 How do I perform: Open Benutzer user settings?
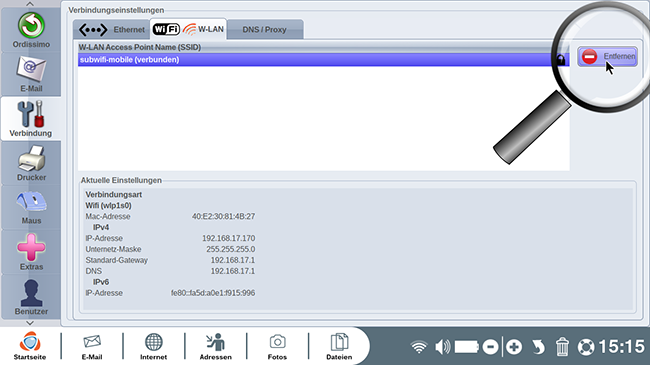coord(31,297)
